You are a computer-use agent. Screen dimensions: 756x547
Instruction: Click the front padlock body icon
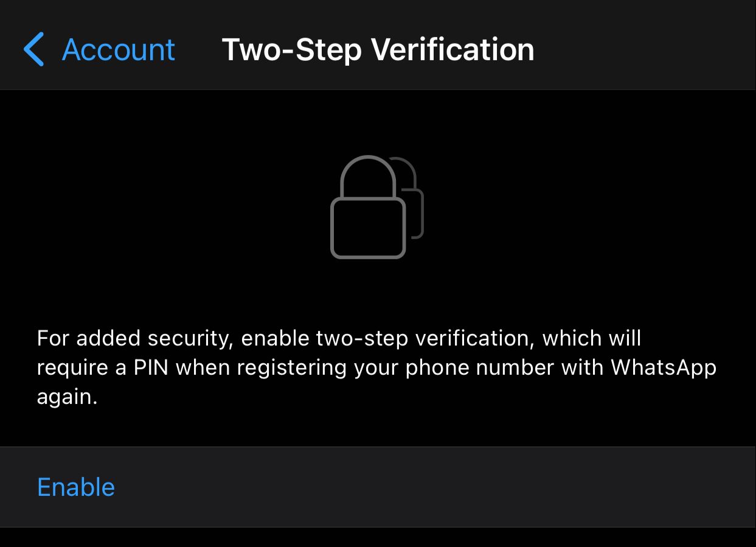point(367,227)
